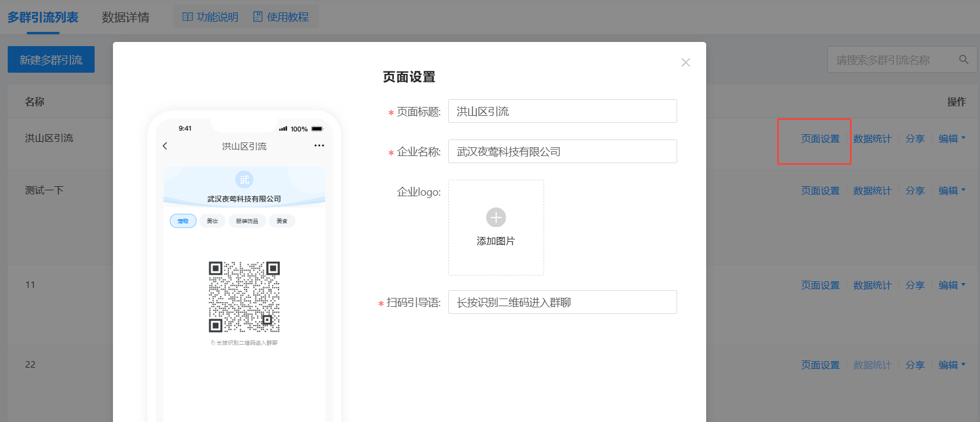Click the 操作 column header
This screenshot has width=980, height=422.
coord(956,102)
